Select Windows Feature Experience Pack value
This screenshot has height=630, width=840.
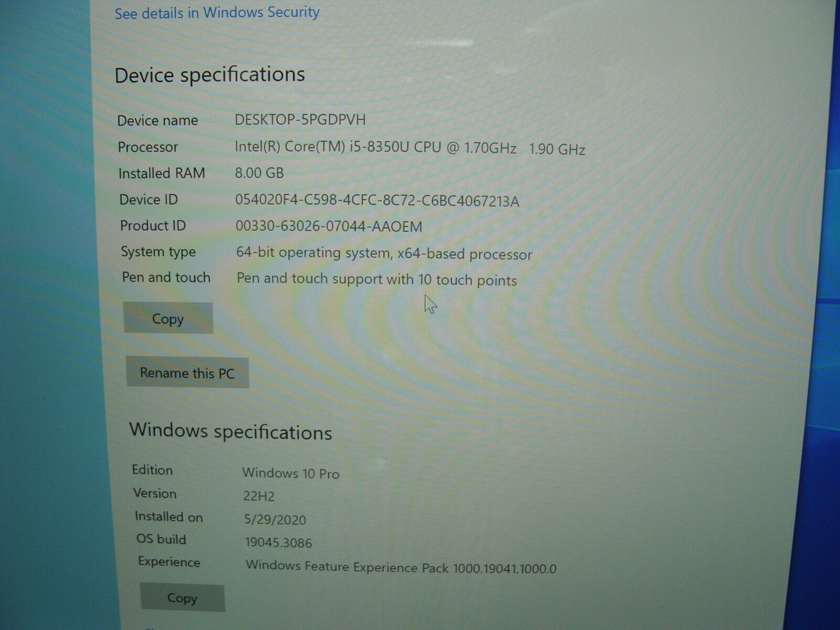point(401,567)
